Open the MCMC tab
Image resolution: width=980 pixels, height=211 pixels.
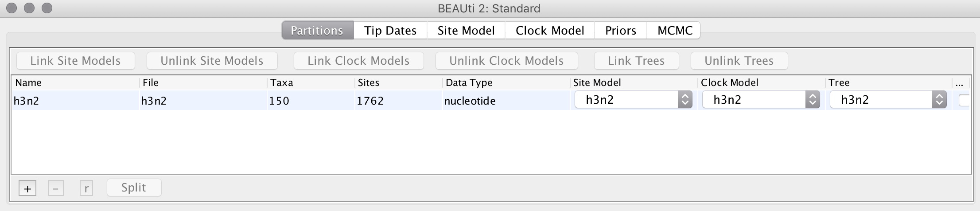675,31
